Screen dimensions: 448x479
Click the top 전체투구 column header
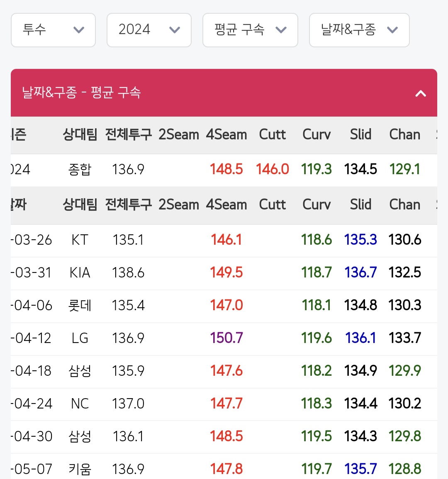(128, 135)
